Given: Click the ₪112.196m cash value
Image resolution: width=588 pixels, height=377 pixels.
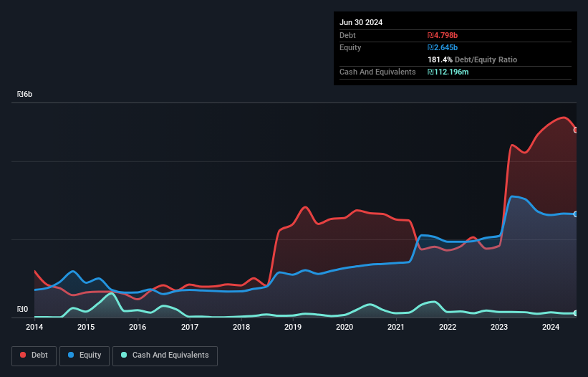Looking at the screenshot, I should tap(448, 72).
